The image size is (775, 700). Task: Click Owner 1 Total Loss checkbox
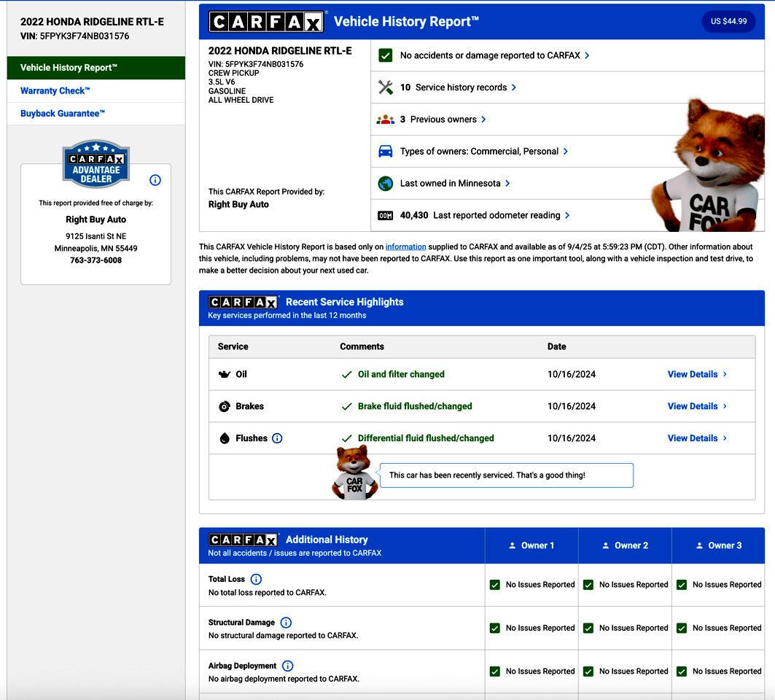click(495, 585)
